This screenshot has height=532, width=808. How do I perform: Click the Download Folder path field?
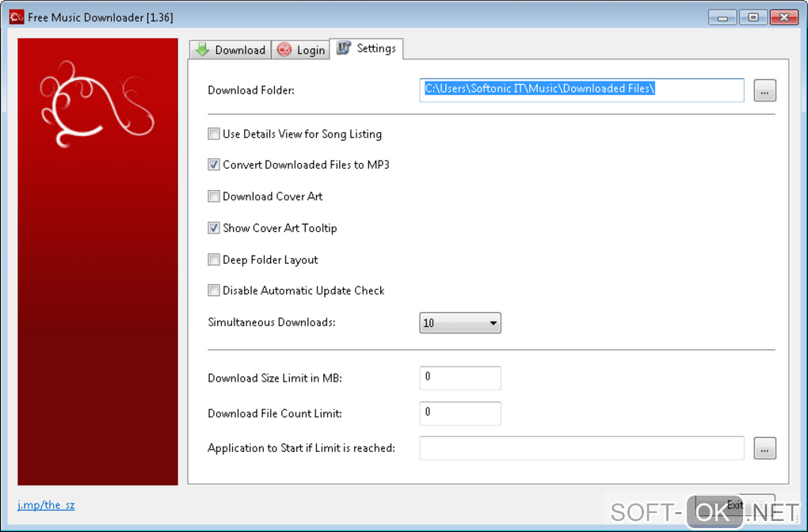(581, 90)
